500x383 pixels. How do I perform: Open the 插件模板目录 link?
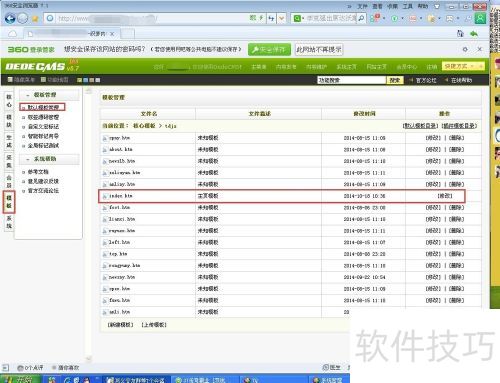pyautogui.click(x=459, y=126)
